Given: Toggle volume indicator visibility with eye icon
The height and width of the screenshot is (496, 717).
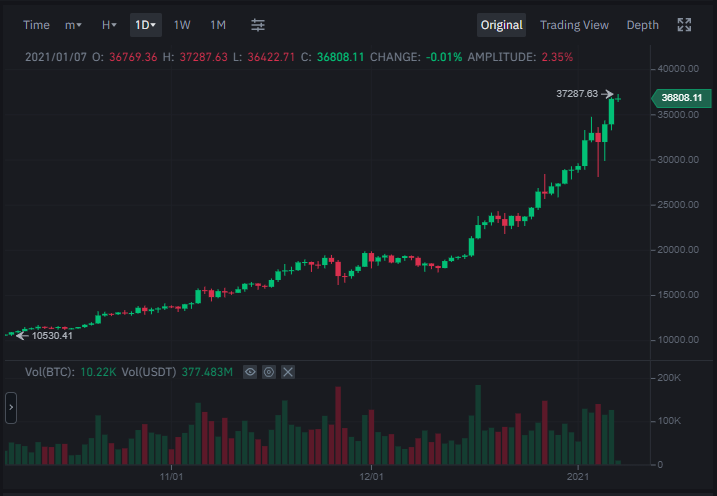Looking at the screenshot, I should (x=250, y=372).
